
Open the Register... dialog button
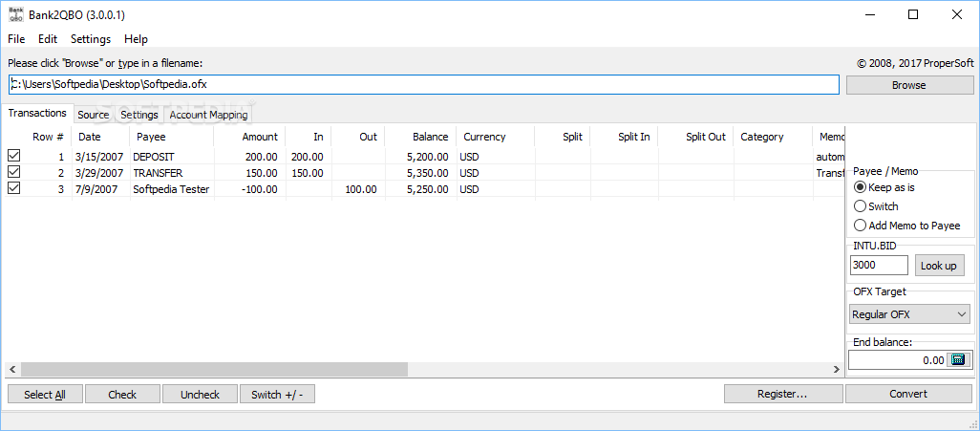coord(783,394)
